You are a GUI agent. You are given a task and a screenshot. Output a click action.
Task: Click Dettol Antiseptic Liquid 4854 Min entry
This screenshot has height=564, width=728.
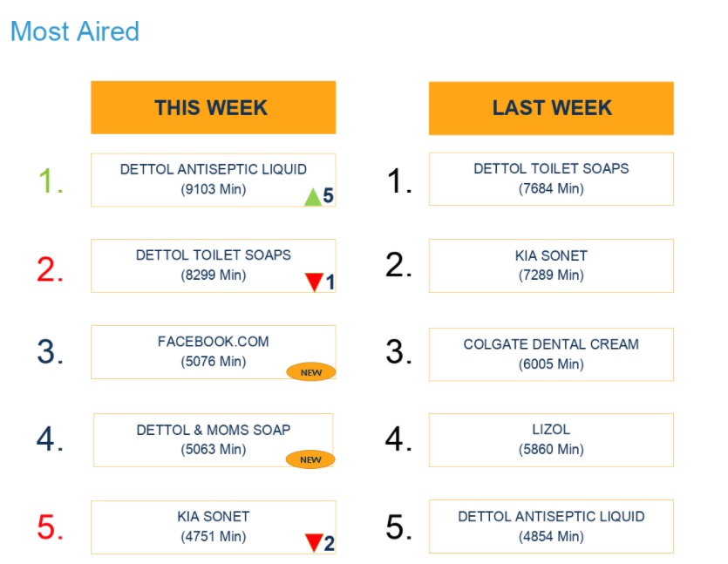point(551,526)
